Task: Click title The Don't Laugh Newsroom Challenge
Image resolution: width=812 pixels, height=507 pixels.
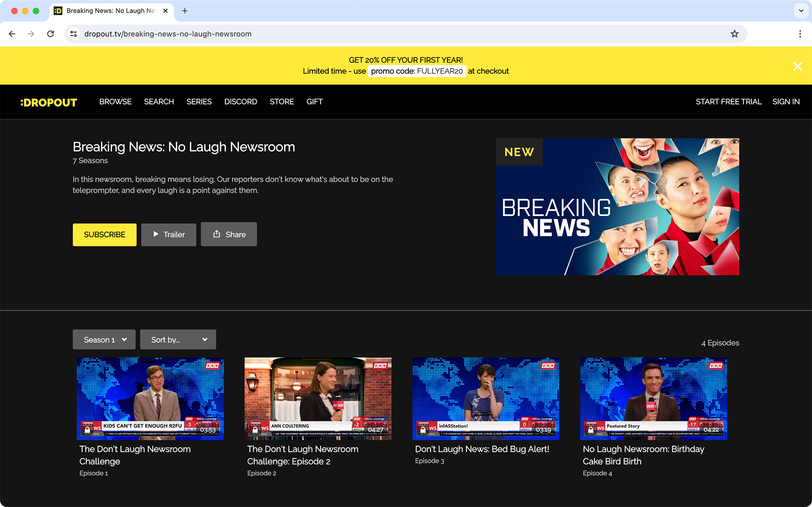Action: coord(135,455)
